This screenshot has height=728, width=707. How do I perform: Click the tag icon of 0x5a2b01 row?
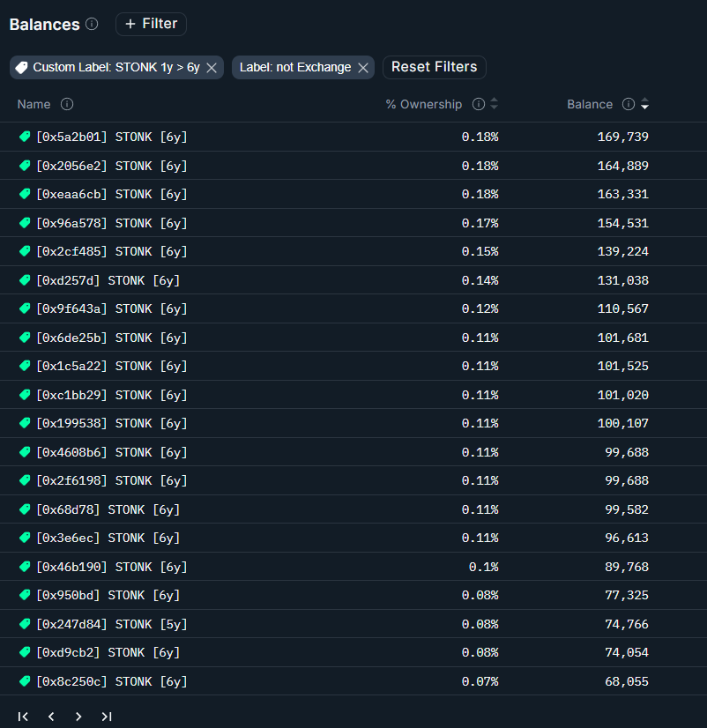pyautogui.click(x=25, y=137)
